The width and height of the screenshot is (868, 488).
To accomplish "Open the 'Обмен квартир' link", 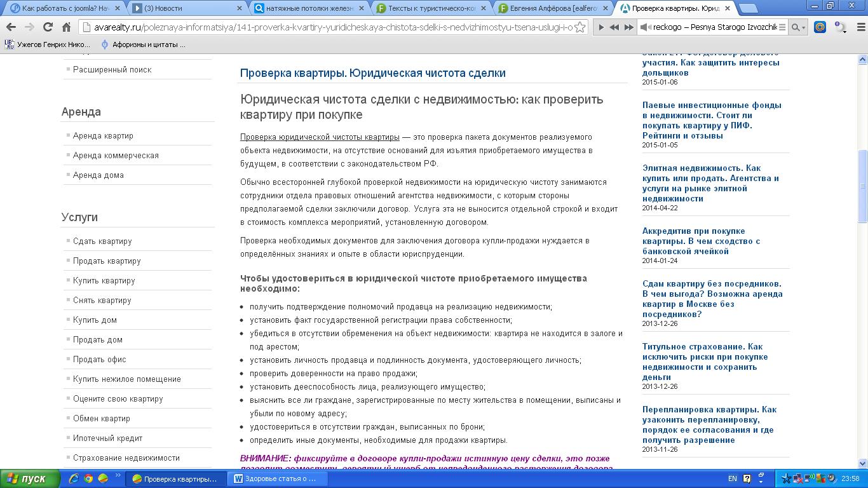I will coord(102,418).
